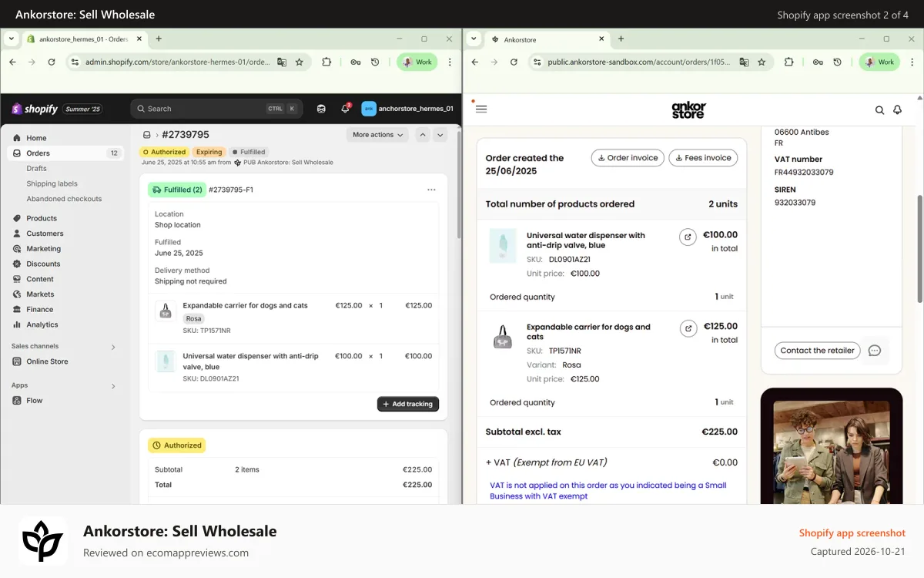
Task: Open the Shopify Sidekick icon beside search
Action: tap(321, 109)
